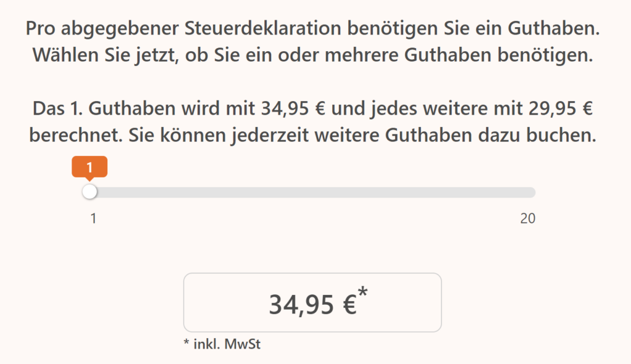
Task: Select the minimum value label 1
Action: tap(93, 217)
